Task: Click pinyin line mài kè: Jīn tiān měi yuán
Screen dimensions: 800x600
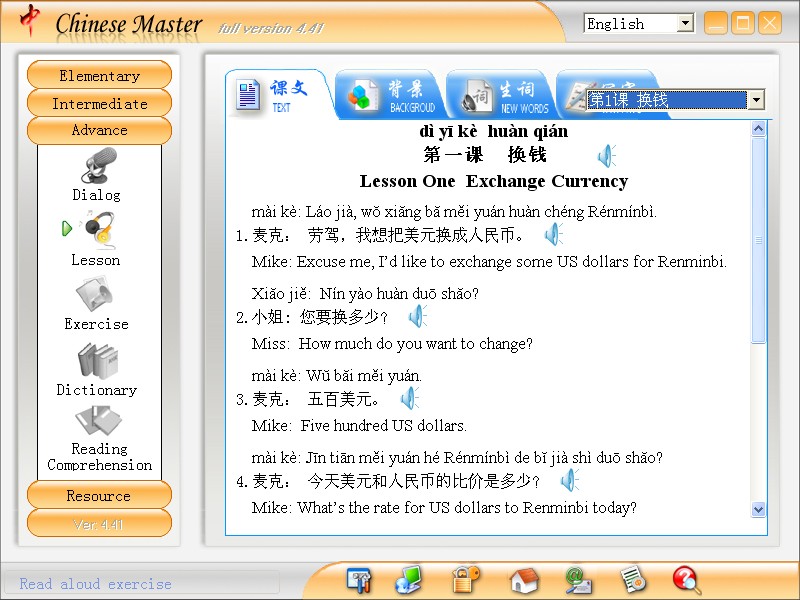Action: (457, 458)
